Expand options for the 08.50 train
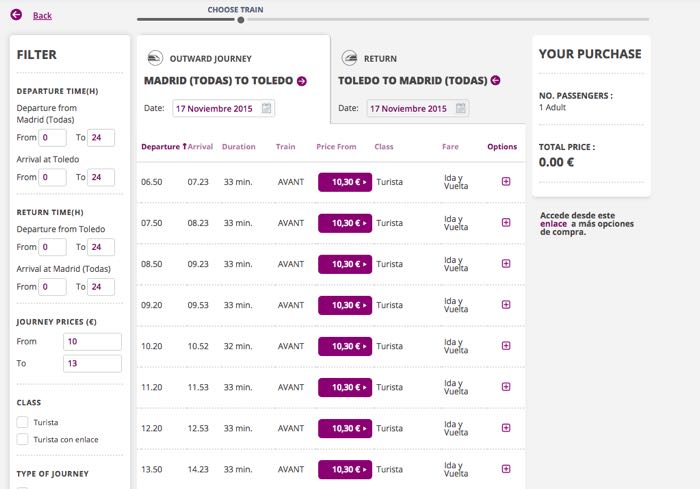700x489 pixels. tap(506, 263)
